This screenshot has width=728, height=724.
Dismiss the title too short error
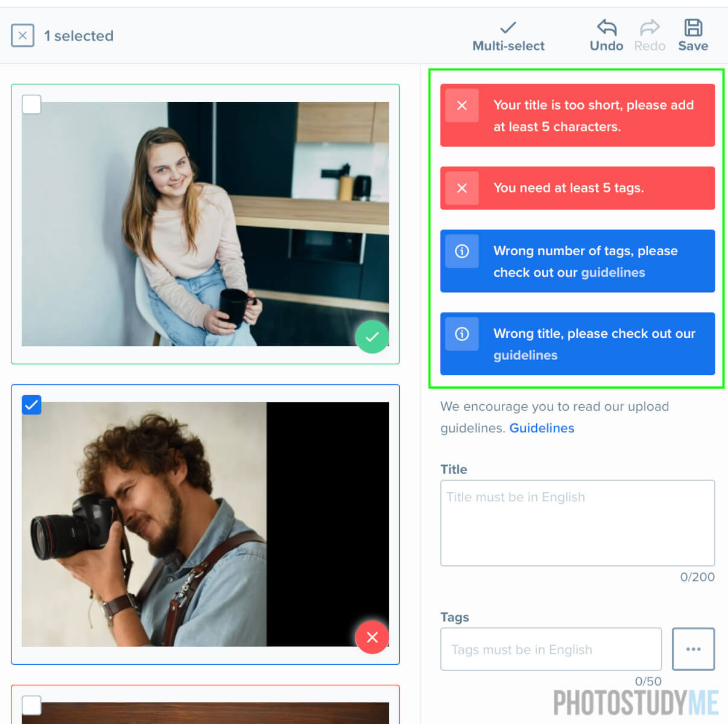point(462,106)
